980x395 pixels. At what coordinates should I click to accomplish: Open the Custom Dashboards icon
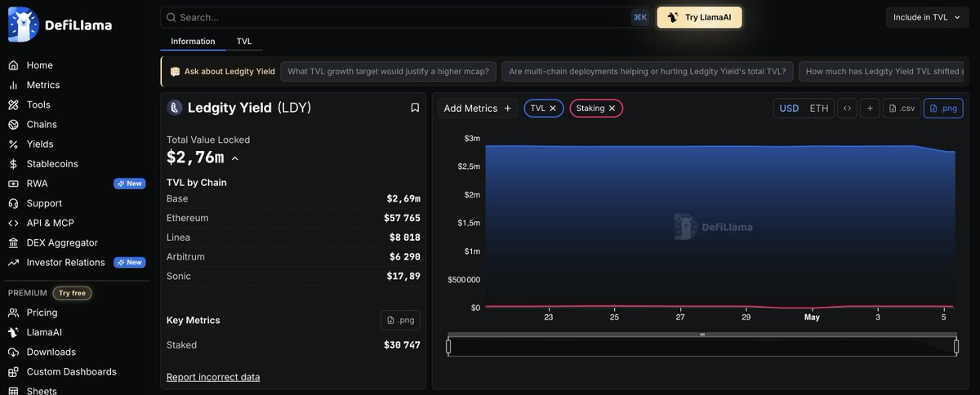13,371
